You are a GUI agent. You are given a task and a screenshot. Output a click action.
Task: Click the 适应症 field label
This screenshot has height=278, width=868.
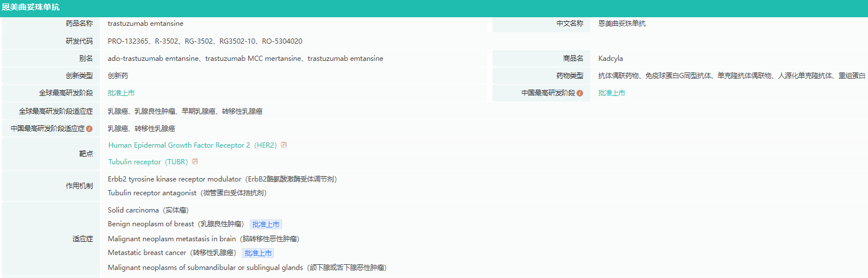pyautogui.click(x=83, y=239)
